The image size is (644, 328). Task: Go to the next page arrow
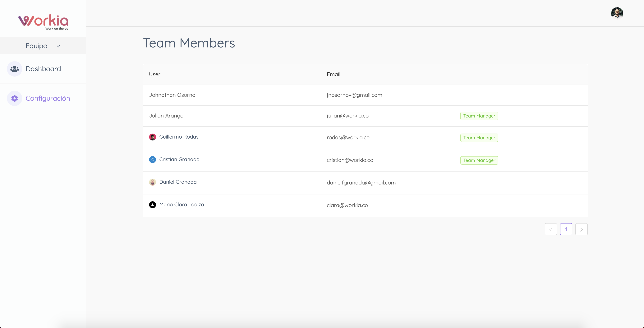[581, 229]
